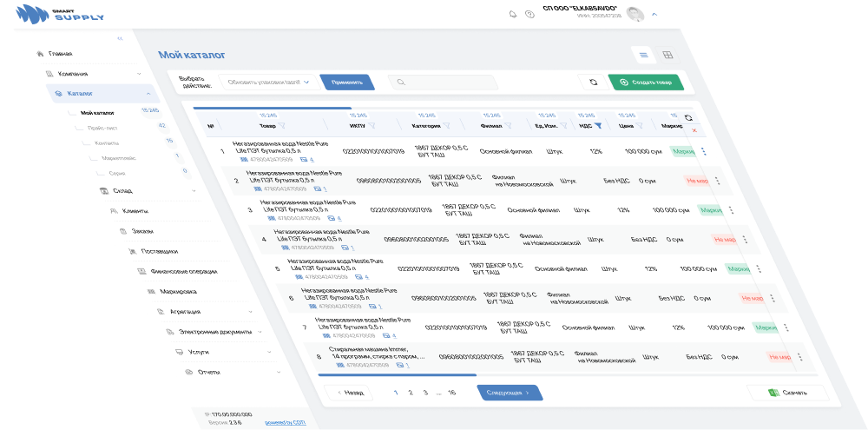Collapse the Каталог menu chevron

coord(148,94)
